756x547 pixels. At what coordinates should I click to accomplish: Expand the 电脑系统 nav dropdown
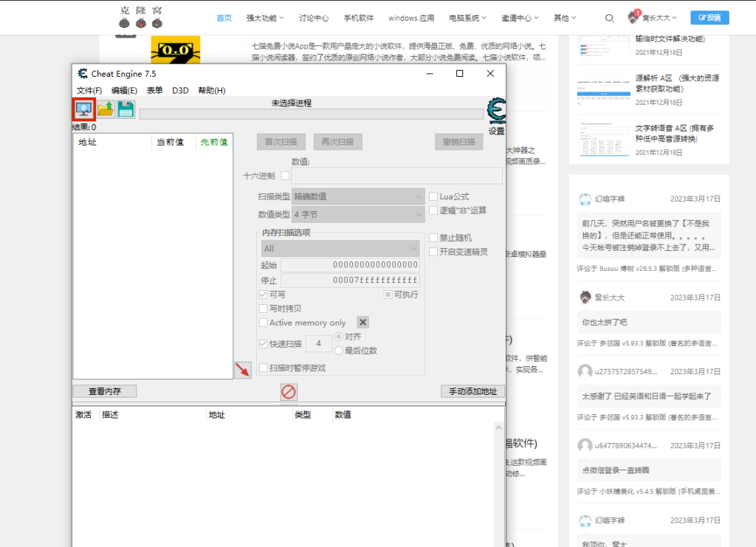coord(467,18)
